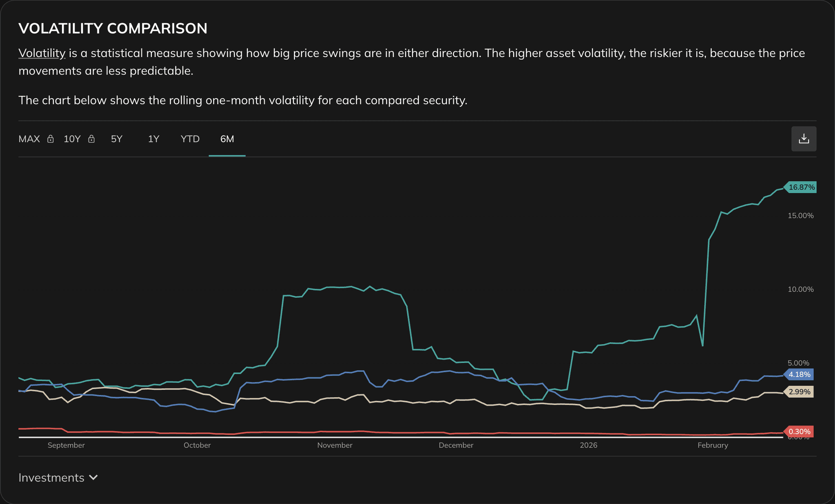Click the lock icon next to MAX
835x504 pixels.
click(x=51, y=139)
